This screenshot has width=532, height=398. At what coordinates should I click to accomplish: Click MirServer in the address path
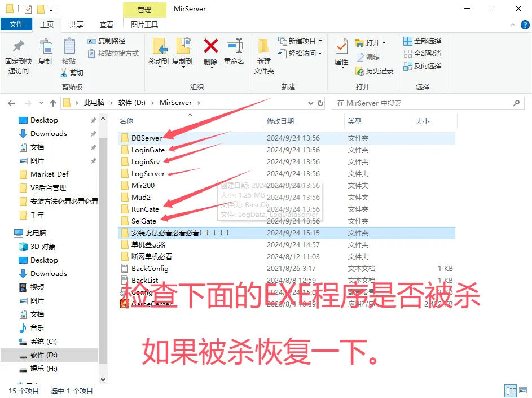(176, 103)
